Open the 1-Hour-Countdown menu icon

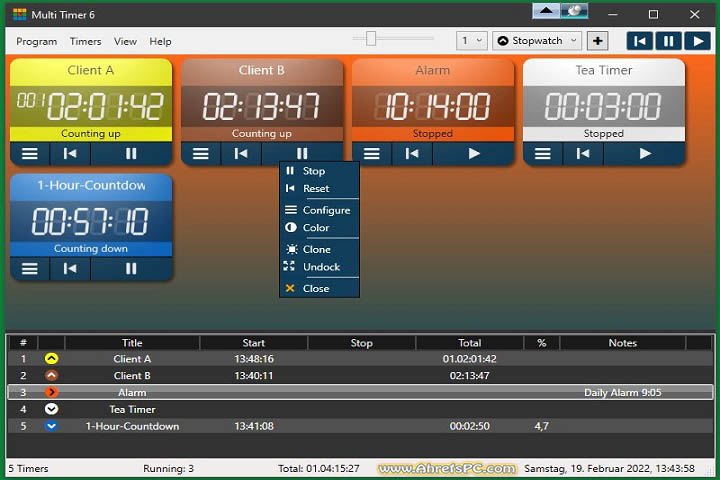tap(30, 269)
